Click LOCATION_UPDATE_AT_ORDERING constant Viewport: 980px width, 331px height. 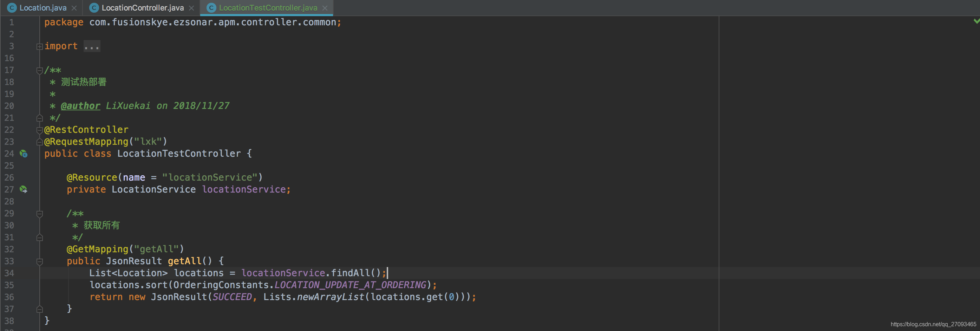point(351,285)
